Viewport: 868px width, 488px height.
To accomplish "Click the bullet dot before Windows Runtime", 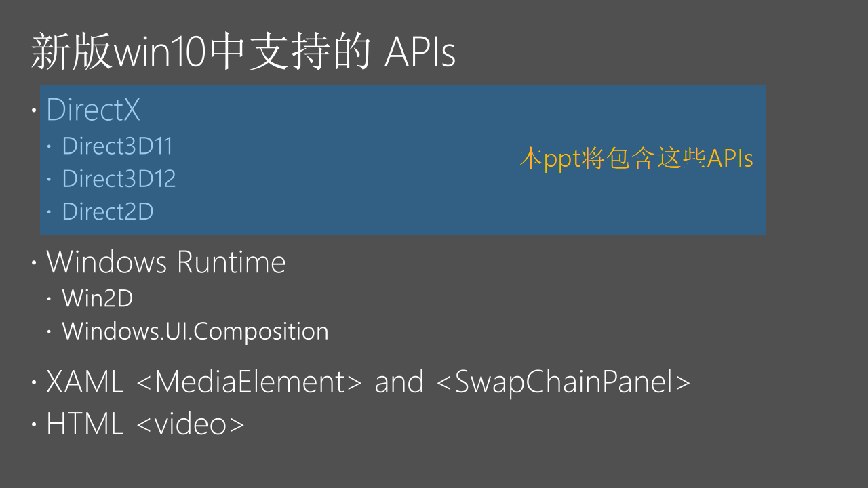I will (35, 263).
